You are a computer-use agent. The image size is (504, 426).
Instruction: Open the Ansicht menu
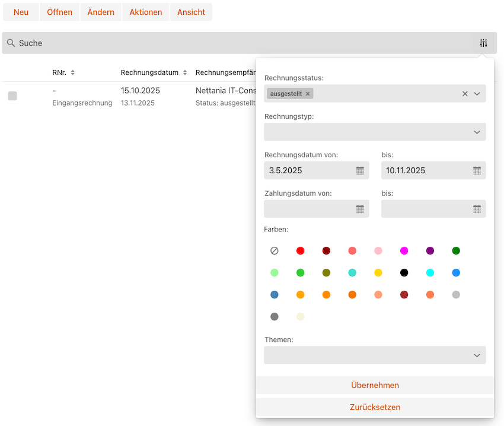(x=191, y=12)
